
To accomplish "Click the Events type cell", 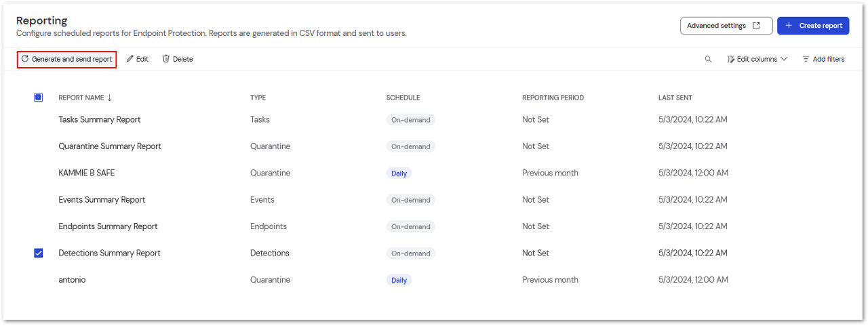I will [262, 199].
